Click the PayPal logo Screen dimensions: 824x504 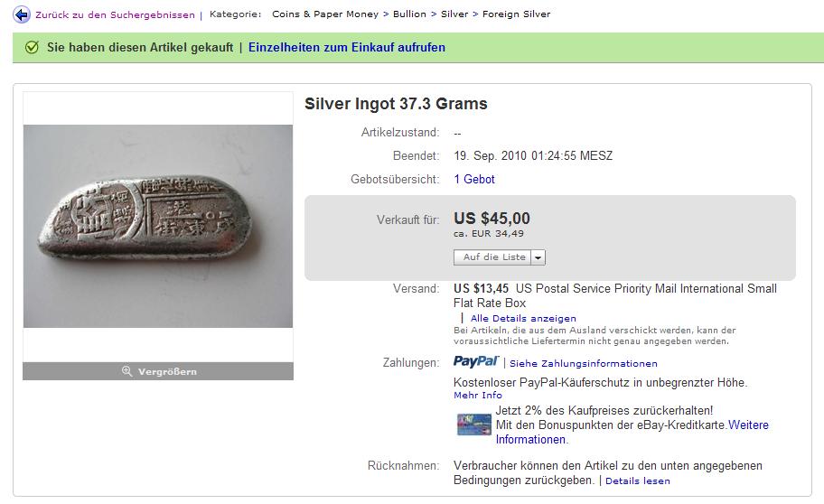pos(475,361)
